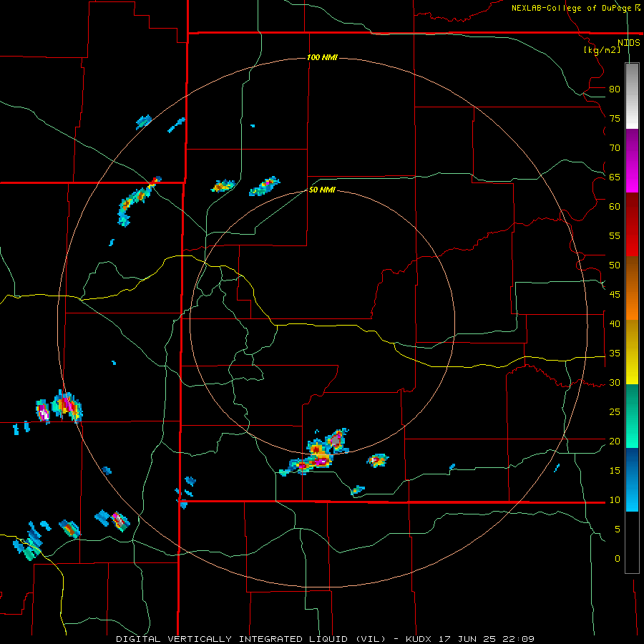Select the 60 value on the VIL scale
644x644 pixels.
[x=615, y=207]
